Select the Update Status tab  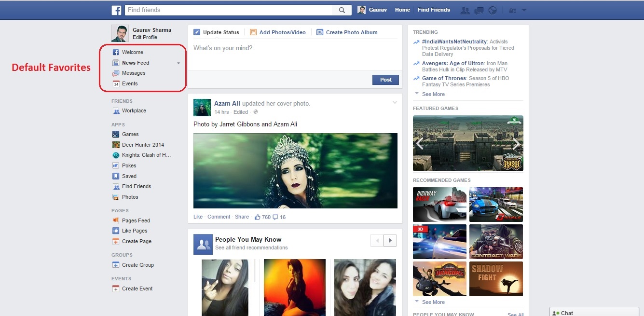click(217, 32)
